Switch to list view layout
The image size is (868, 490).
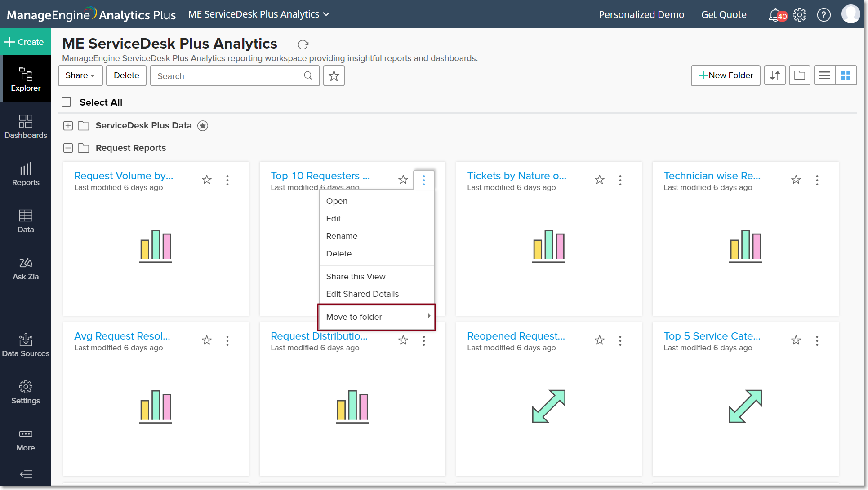click(824, 75)
